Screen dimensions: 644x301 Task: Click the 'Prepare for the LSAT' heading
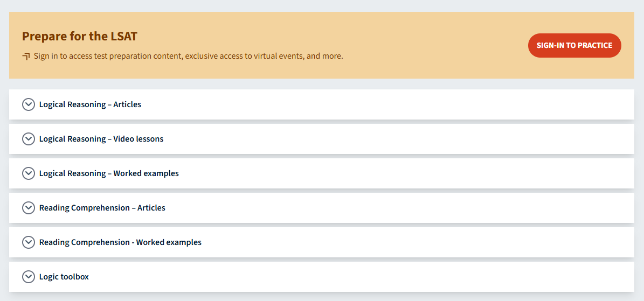pyautogui.click(x=80, y=37)
